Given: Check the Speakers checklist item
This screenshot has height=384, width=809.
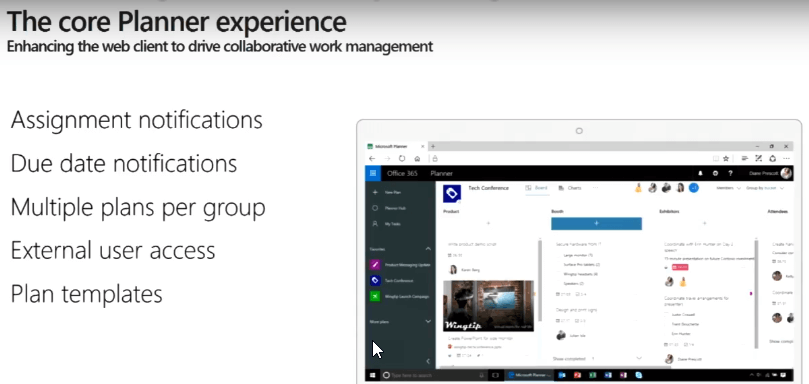Looking at the screenshot, I should pyautogui.click(x=559, y=284).
